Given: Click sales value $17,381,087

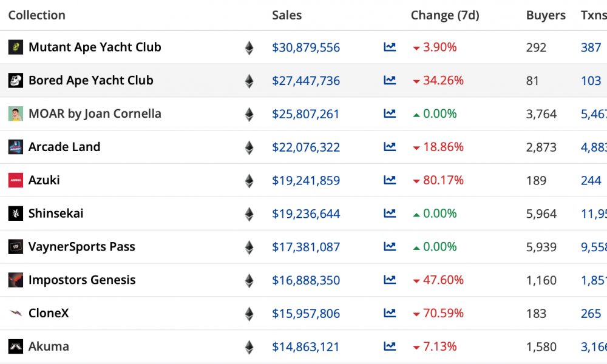Looking at the screenshot, I should 306,247.
